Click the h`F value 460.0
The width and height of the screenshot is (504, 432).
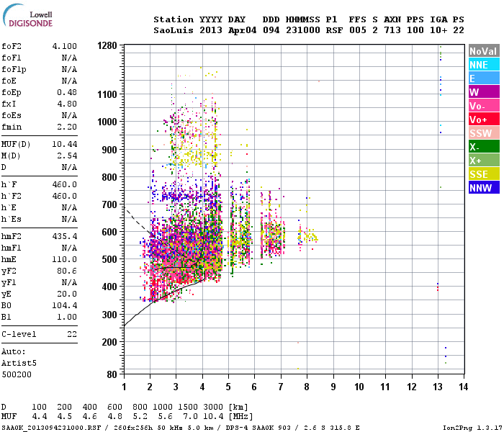65,184
